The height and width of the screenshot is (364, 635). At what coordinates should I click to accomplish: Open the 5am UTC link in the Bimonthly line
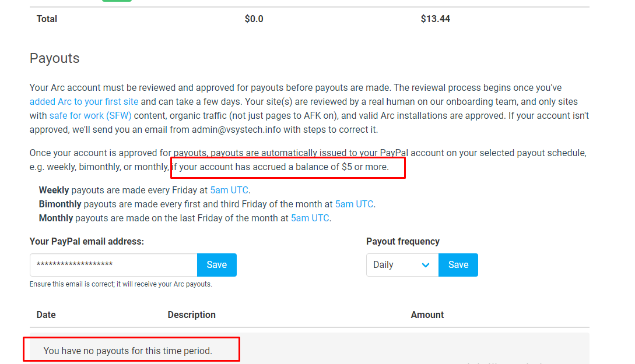point(354,204)
